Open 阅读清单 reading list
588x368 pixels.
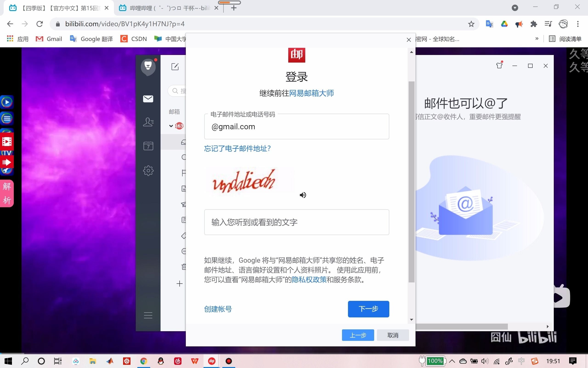tap(565, 39)
